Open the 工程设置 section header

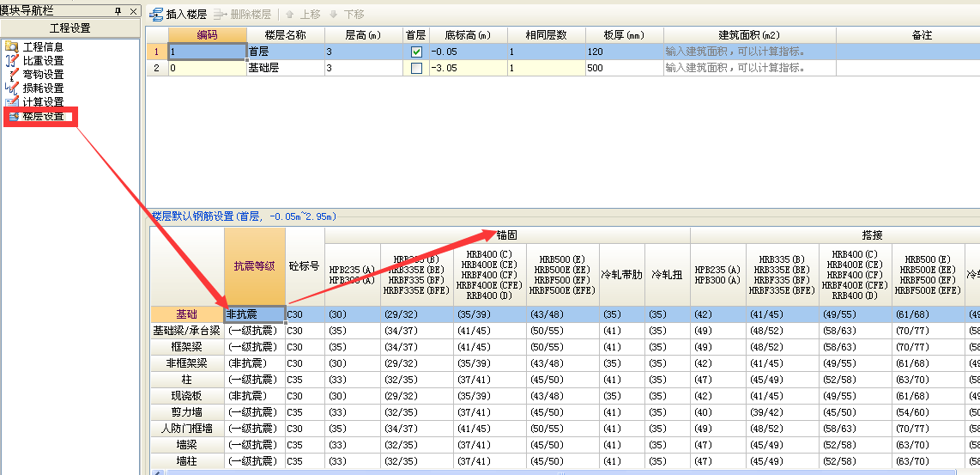pos(70,28)
